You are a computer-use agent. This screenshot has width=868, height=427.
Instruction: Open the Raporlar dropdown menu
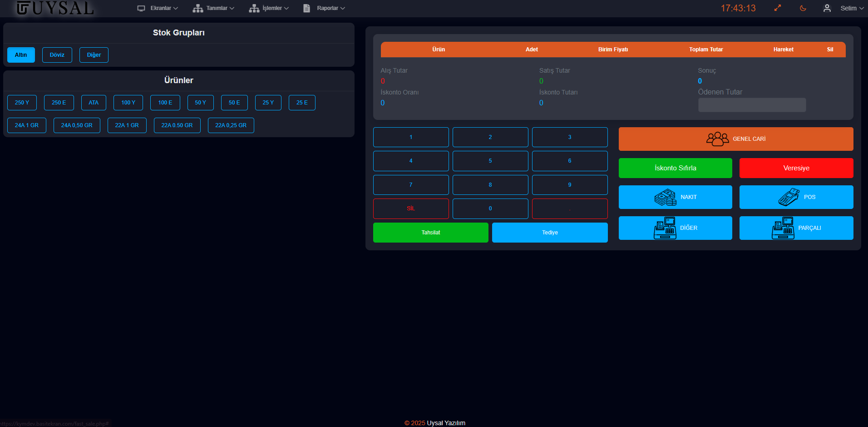(331, 8)
